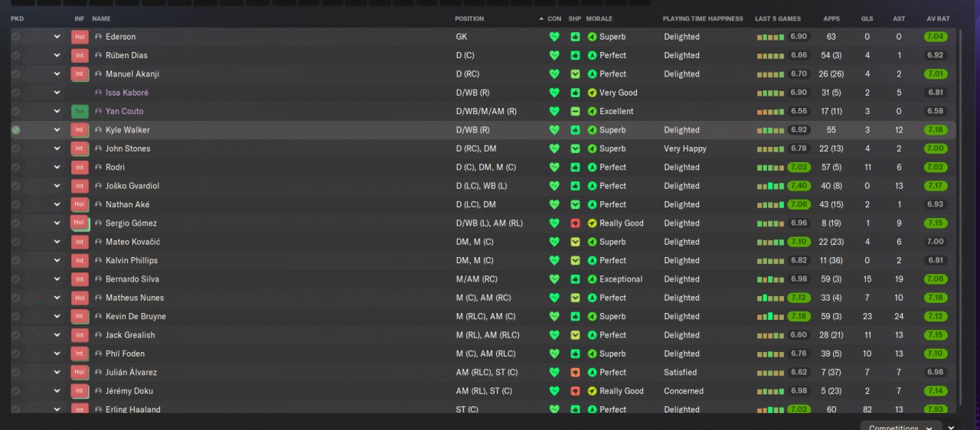Sort by the APPS column header

tap(831, 18)
